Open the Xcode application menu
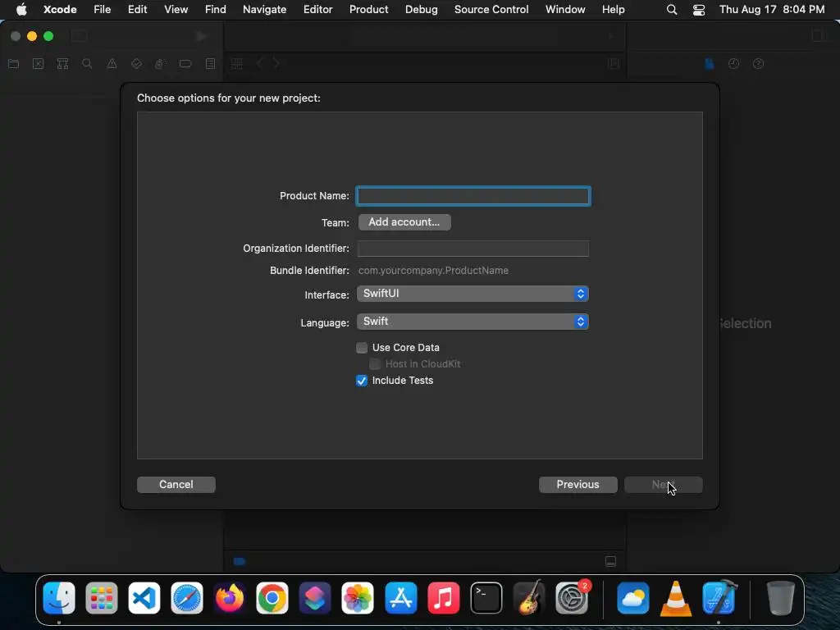This screenshot has width=840, height=630. (x=60, y=9)
